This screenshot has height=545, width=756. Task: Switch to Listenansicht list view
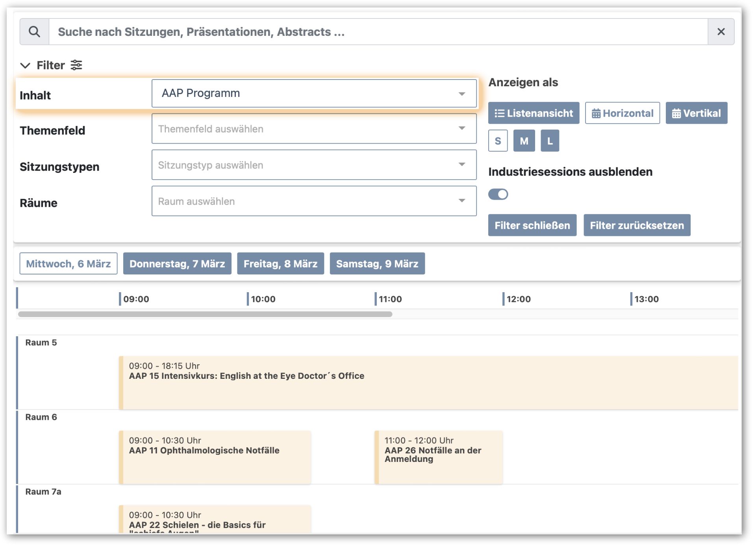(534, 113)
